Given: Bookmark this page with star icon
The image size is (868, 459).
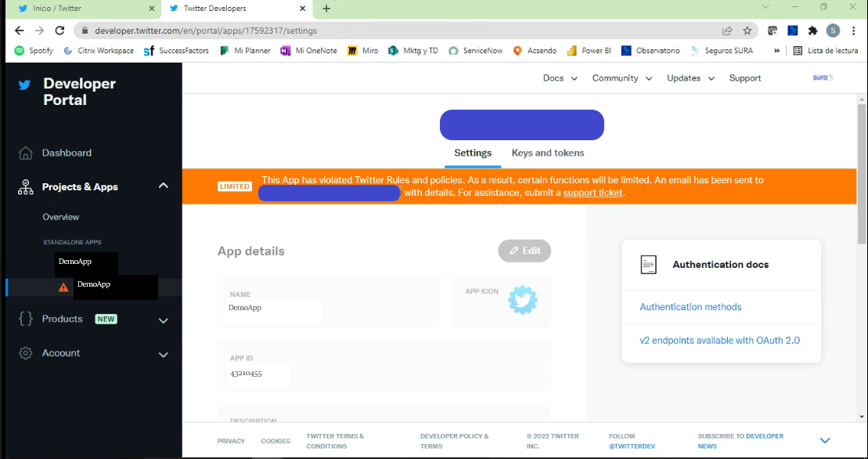Looking at the screenshot, I should point(747,31).
